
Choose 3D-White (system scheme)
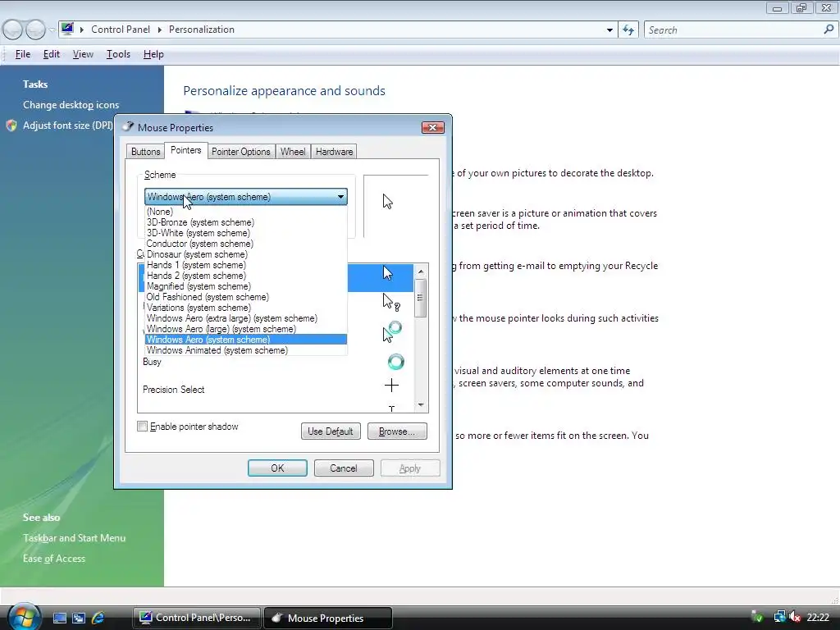pos(246,233)
